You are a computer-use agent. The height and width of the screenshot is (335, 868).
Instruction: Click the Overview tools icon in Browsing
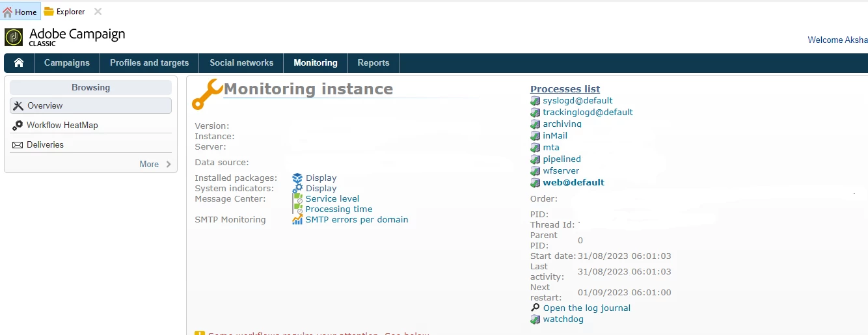18,105
